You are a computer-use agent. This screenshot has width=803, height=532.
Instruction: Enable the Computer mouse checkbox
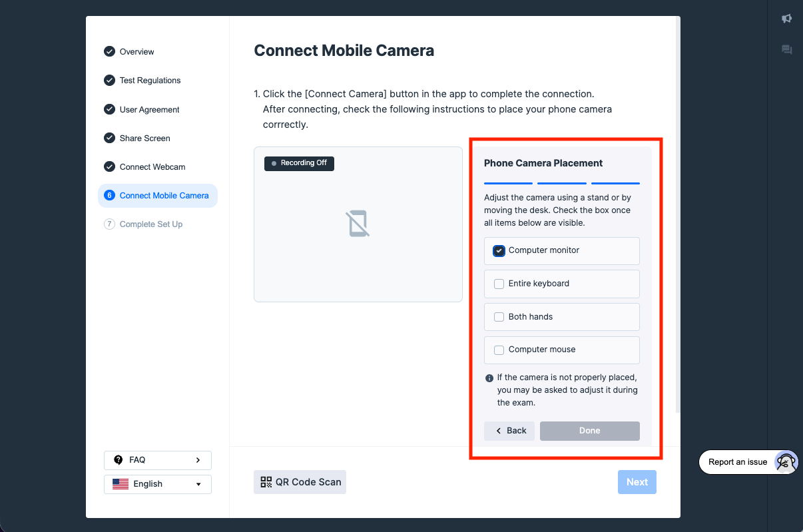[499, 350]
